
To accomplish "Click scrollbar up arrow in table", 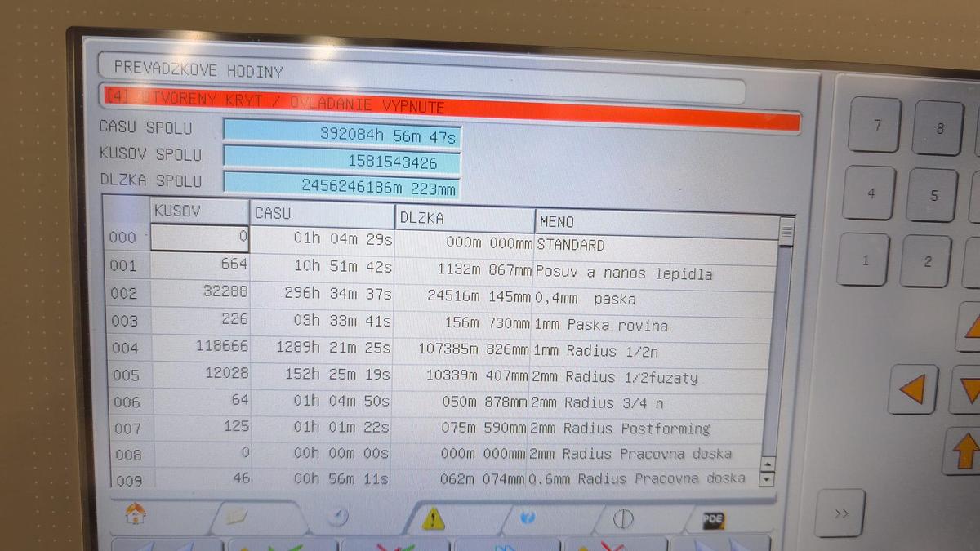I will point(767,464).
